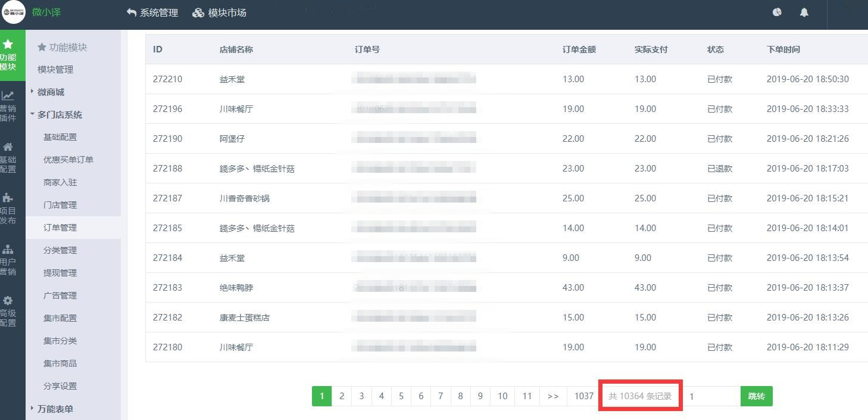The width and height of the screenshot is (868, 420).
Task: Open 提现管理 sidebar item
Action: [60, 273]
